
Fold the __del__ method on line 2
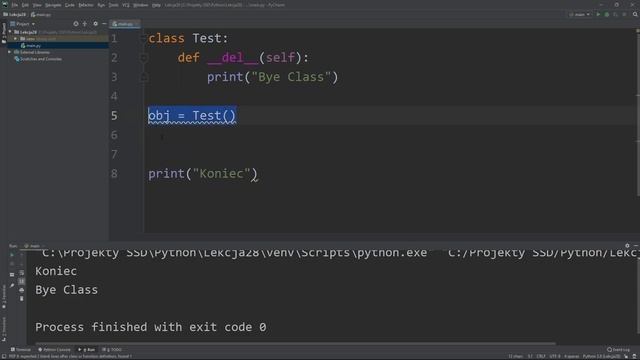pyautogui.click(x=144, y=58)
